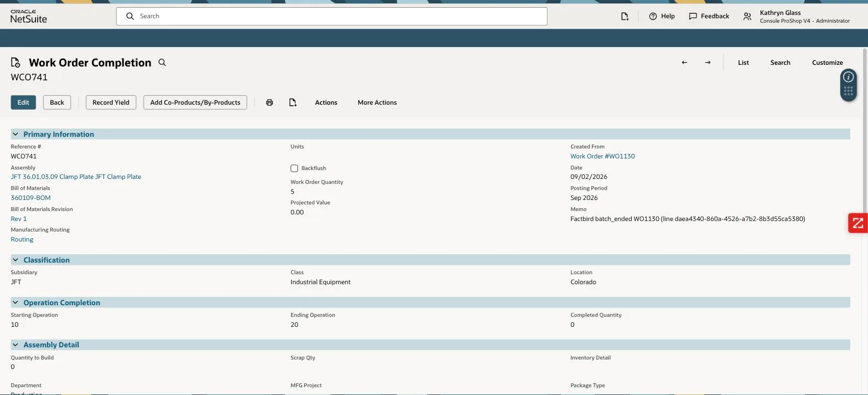Click the JFT subsidiary value
Image resolution: width=868 pixels, height=395 pixels.
pyautogui.click(x=16, y=282)
